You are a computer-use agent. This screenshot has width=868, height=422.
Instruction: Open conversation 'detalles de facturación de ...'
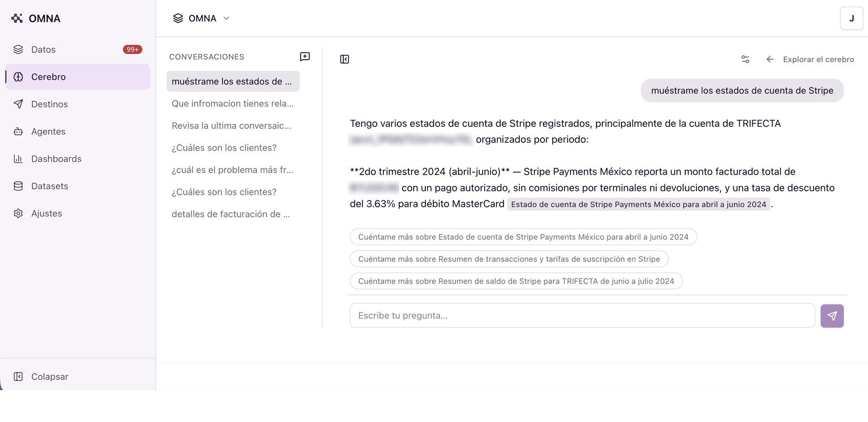233,214
